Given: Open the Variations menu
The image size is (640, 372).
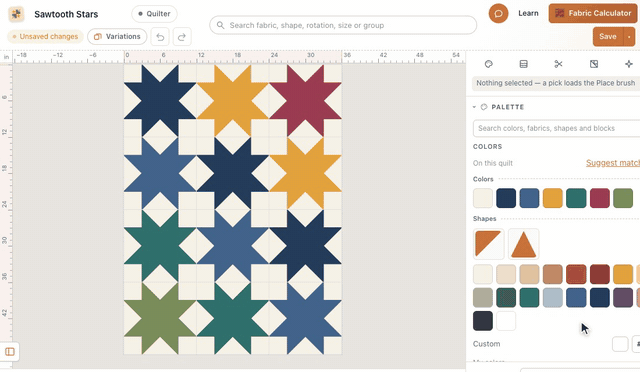Looking at the screenshot, I should pos(117,37).
